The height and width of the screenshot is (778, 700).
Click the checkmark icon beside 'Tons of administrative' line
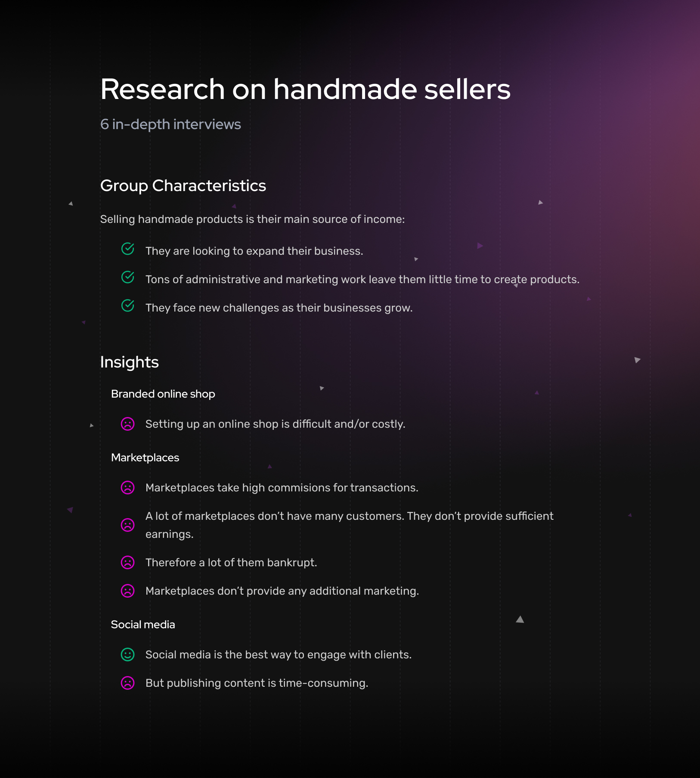point(128,277)
